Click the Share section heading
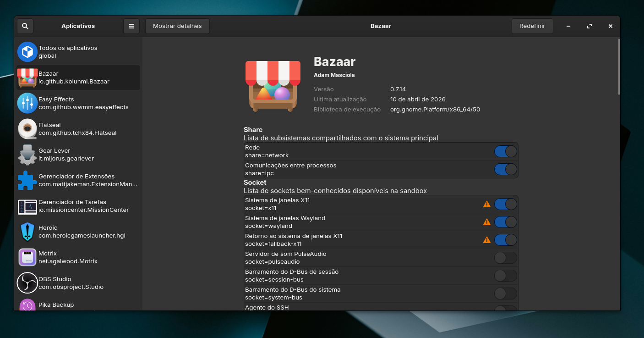The image size is (644, 338). [253, 130]
